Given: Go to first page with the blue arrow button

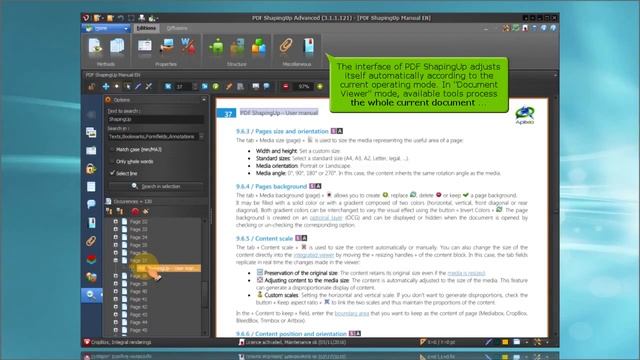Looking at the screenshot, I should (x=168, y=87).
